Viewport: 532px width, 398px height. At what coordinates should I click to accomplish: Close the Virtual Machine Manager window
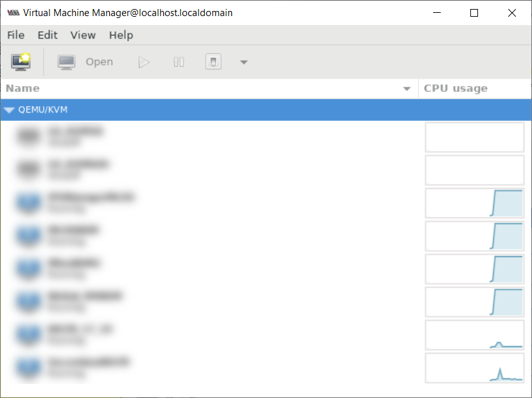(512, 13)
